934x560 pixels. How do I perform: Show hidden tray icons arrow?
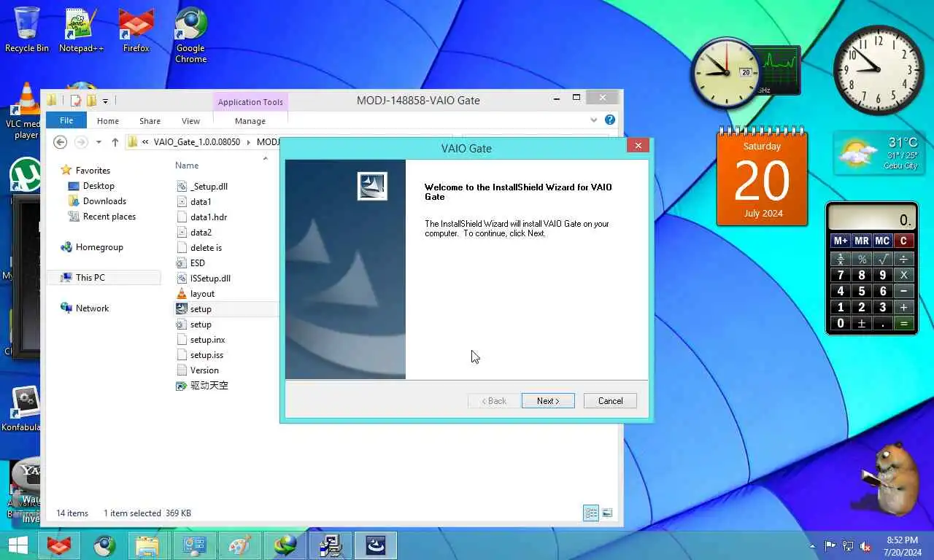coord(812,546)
